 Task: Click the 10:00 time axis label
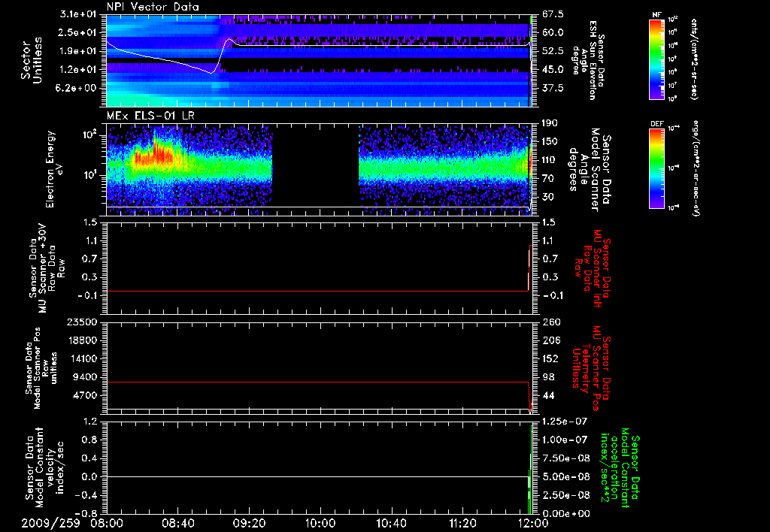pyautogui.click(x=320, y=523)
